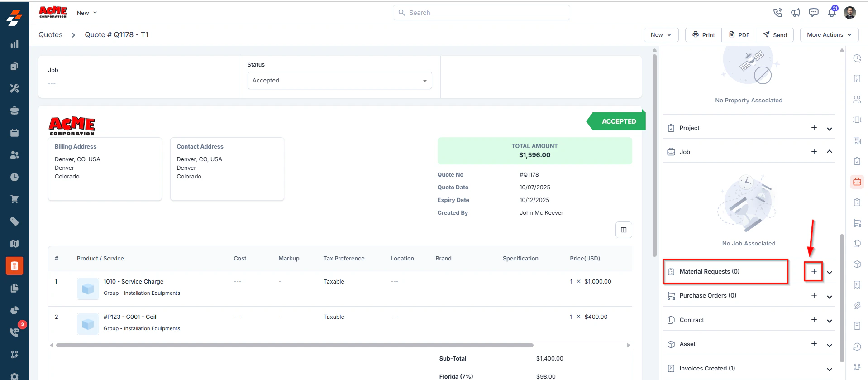Expand the Contract section chevron
This screenshot has height=380, width=868.
pyautogui.click(x=830, y=321)
